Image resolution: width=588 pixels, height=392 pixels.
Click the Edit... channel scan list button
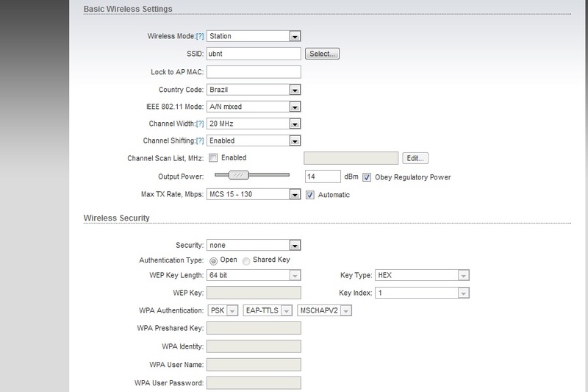point(415,158)
